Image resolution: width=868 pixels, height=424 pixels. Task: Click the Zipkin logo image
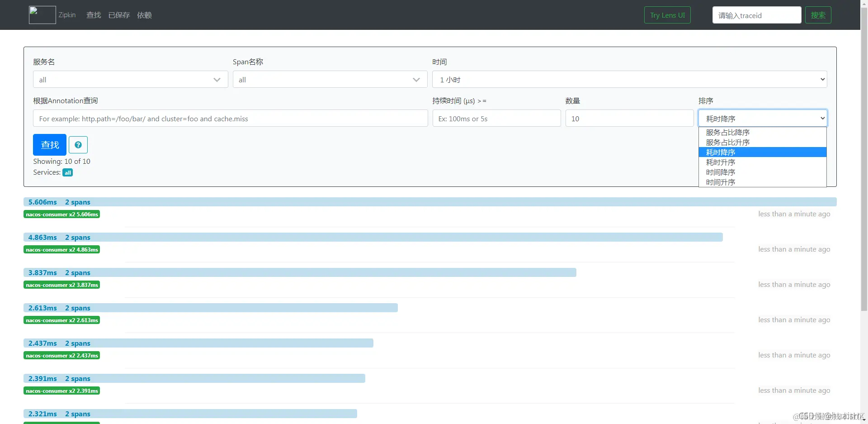coord(42,15)
